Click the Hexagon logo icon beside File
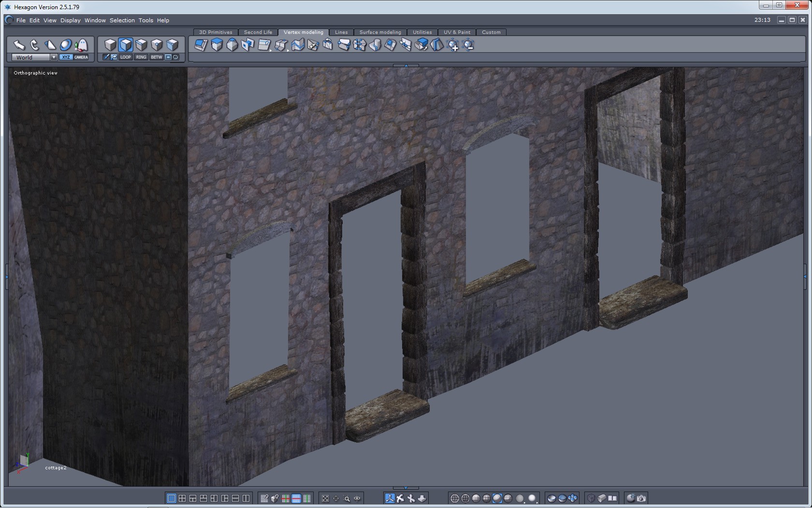812x508 pixels. [9, 20]
